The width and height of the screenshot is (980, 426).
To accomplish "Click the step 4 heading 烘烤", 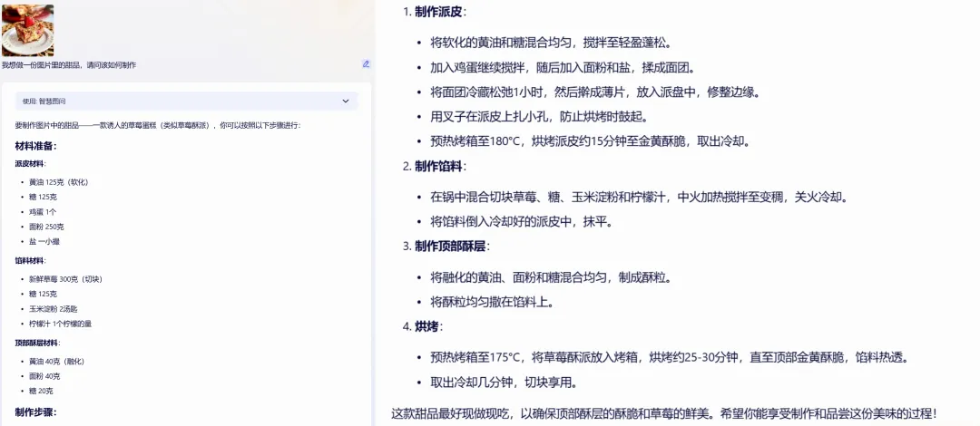I will tap(427, 326).
